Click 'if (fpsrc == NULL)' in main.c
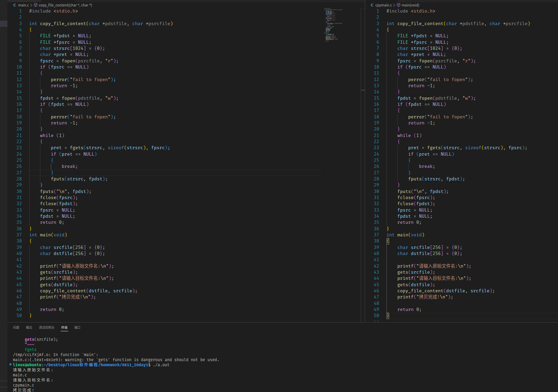Viewport: 558px width, 392px height. point(64,67)
